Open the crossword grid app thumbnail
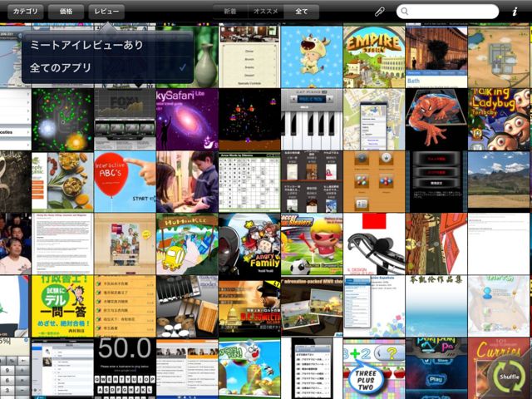Image resolution: width=532 pixels, height=399 pixels. (x=249, y=182)
